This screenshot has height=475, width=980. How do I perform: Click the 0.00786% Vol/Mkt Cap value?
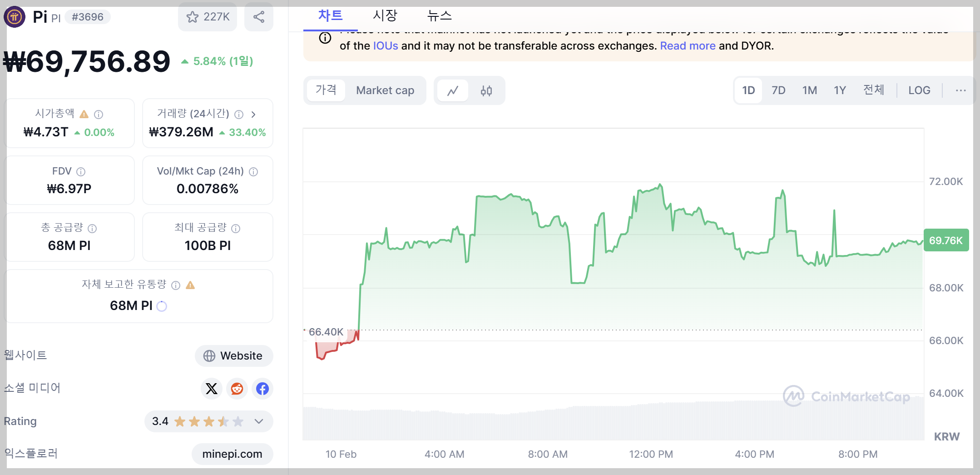point(208,189)
